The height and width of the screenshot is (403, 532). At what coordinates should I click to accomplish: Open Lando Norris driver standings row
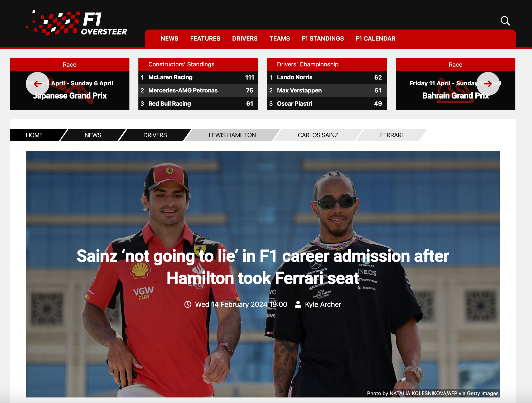click(x=327, y=77)
